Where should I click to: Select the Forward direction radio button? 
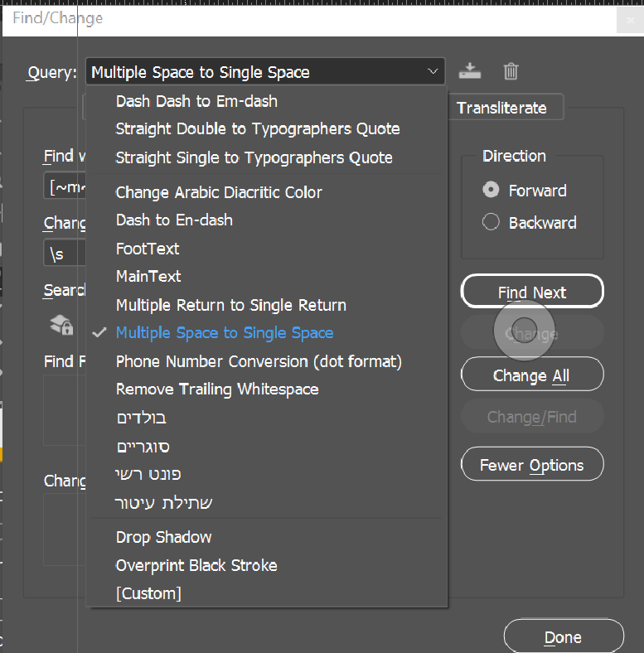tap(491, 191)
